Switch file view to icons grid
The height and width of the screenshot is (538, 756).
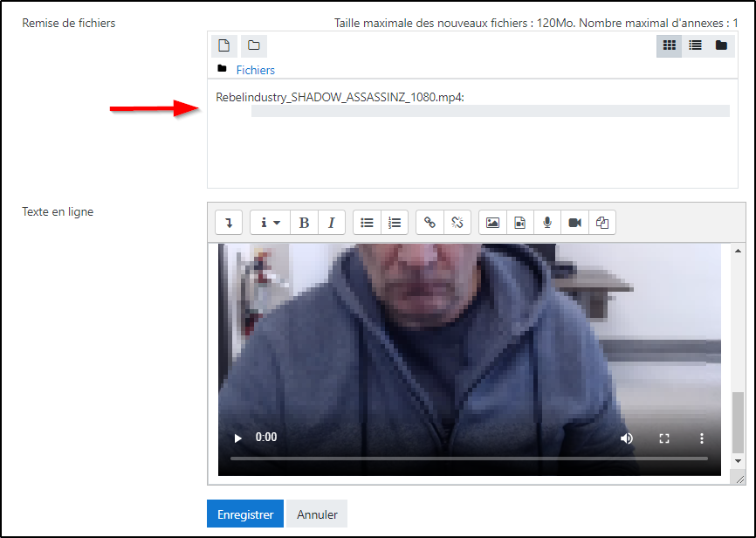click(x=670, y=45)
